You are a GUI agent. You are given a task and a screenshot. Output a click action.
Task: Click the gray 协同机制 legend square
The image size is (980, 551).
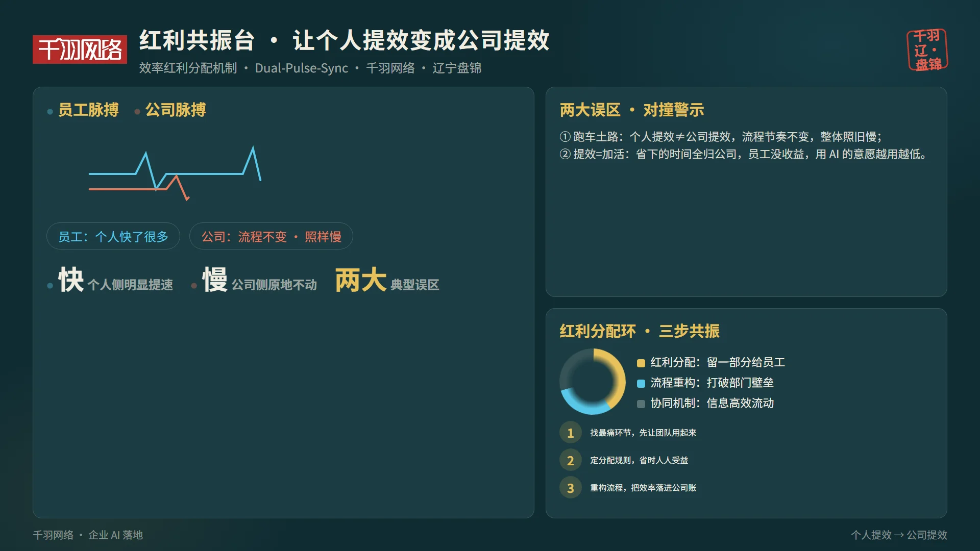click(x=641, y=404)
